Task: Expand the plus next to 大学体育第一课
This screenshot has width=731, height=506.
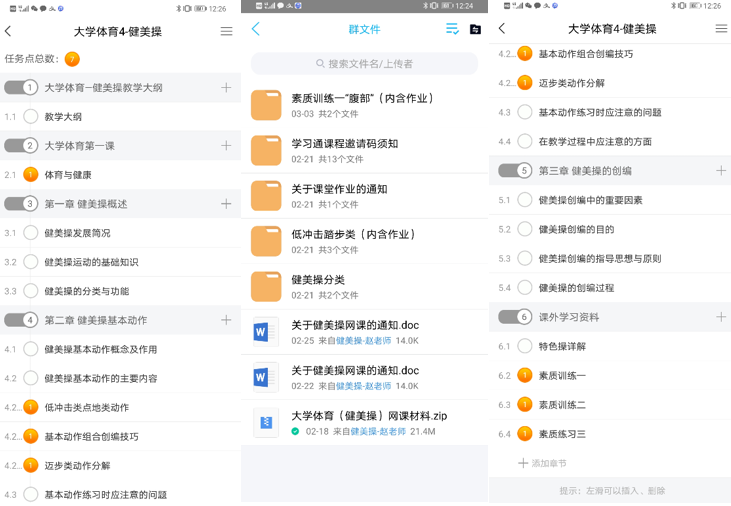Action: pyautogui.click(x=226, y=146)
